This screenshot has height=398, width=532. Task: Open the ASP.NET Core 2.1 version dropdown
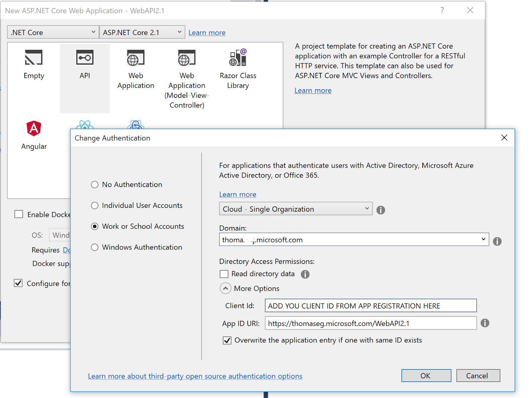(x=142, y=32)
